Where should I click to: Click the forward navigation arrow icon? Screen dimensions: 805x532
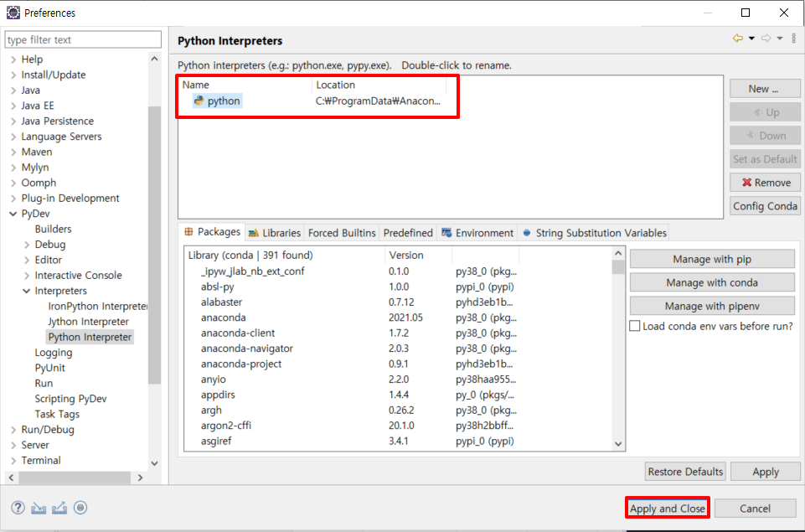[766, 39]
